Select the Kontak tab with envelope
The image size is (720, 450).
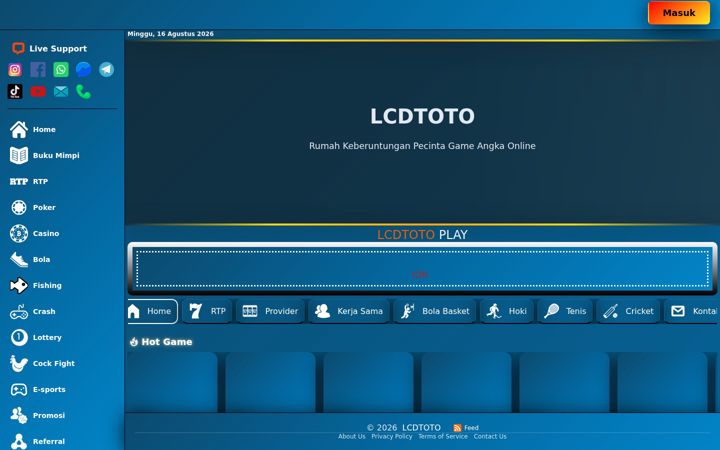(692, 311)
